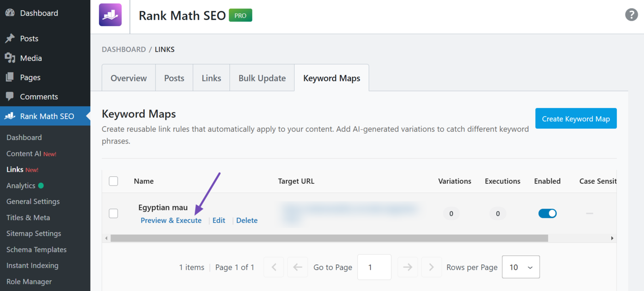644x291 pixels.
Task: Open the help question mark icon
Action: pyautogui.click(x=631, y=14)
